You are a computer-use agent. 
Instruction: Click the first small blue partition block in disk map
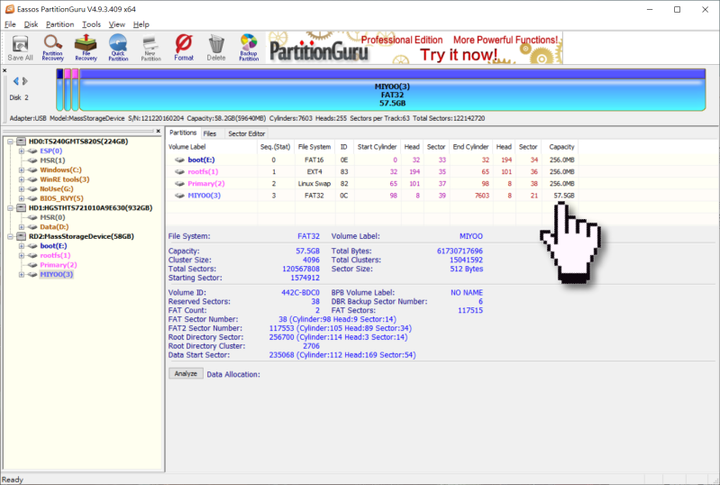click(60, 90)
